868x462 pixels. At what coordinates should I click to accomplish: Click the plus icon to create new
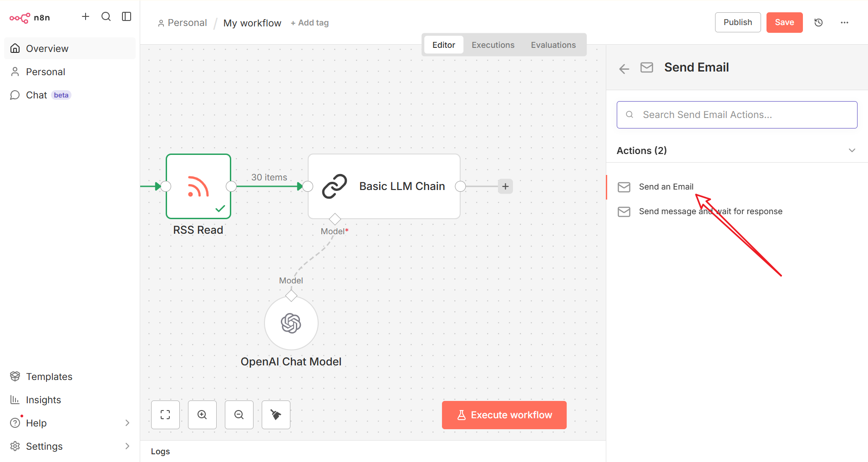86,17
